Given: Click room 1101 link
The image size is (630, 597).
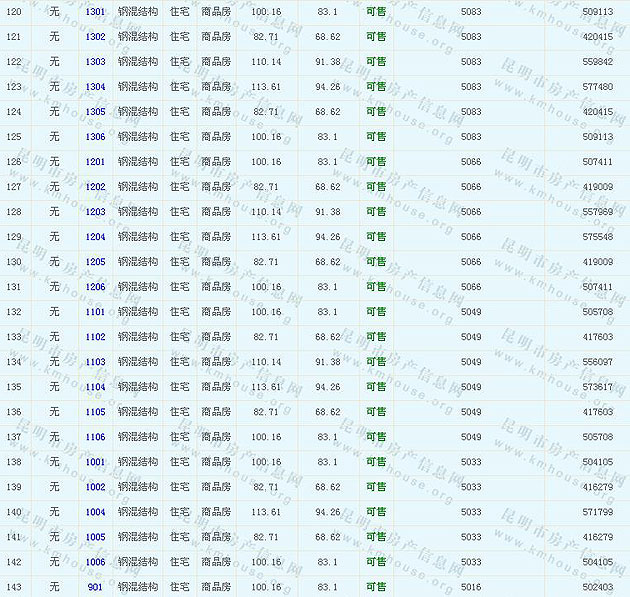Looking at the screenshot, I should click(x=95, y=312).
